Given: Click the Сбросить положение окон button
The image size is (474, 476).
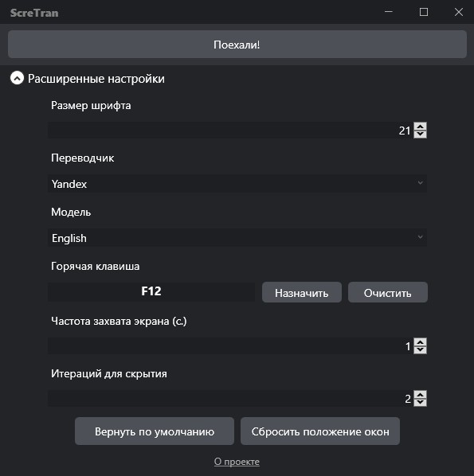Looking at the screenshot, I should (320, 431).
